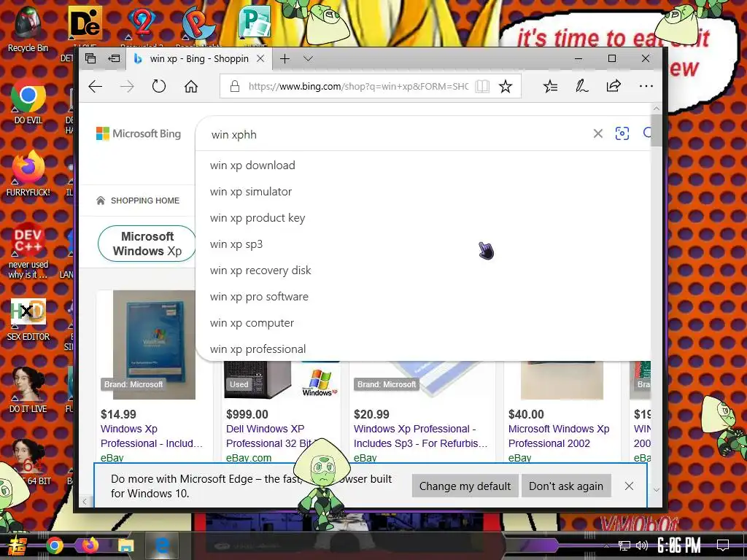Click the page vertical scrollbar thumb
The width and height of the screenshot is (747, 560).
656,130
